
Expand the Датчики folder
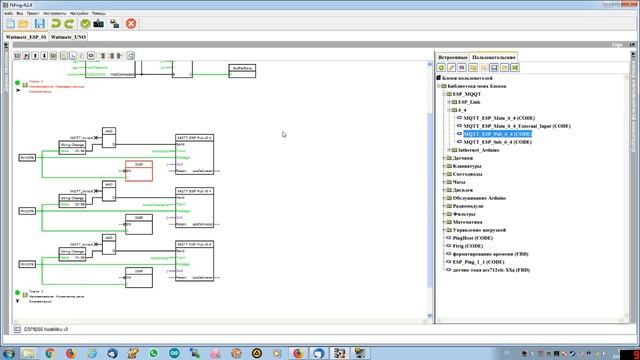444,158
